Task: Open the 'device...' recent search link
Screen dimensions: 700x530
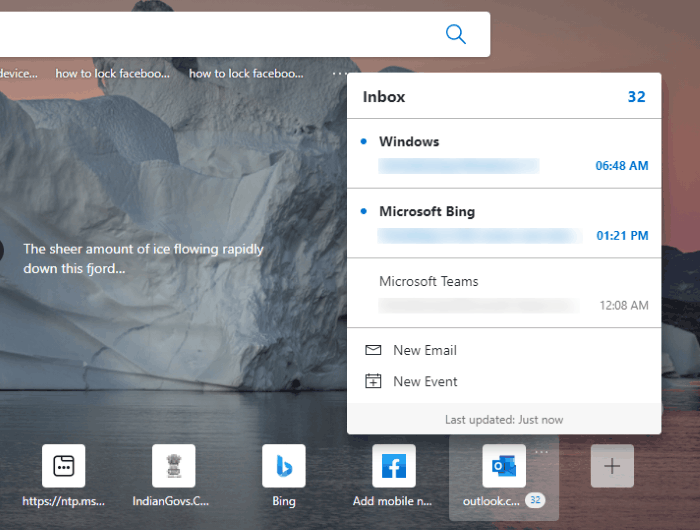Action: pyautogui.click(x=18, y=74)
